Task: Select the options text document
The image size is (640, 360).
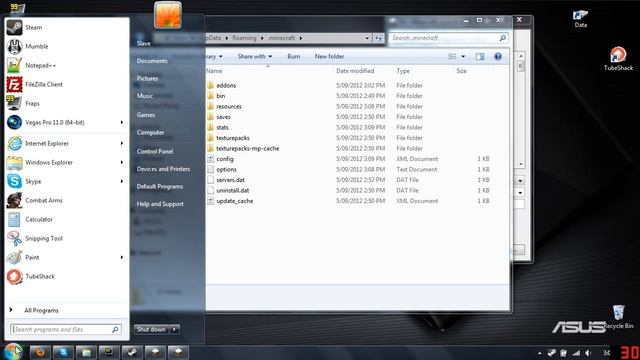Action: click(x=226, y=169)
